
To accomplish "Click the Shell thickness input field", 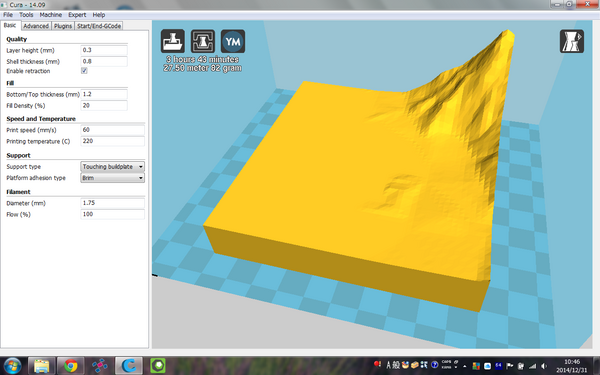I will 104,61.
